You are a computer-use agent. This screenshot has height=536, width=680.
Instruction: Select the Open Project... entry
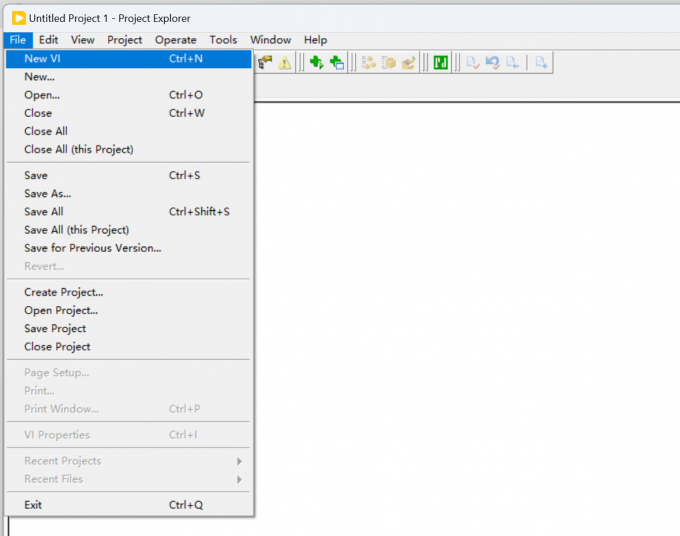pyautogui.click(x=128, y=311)
